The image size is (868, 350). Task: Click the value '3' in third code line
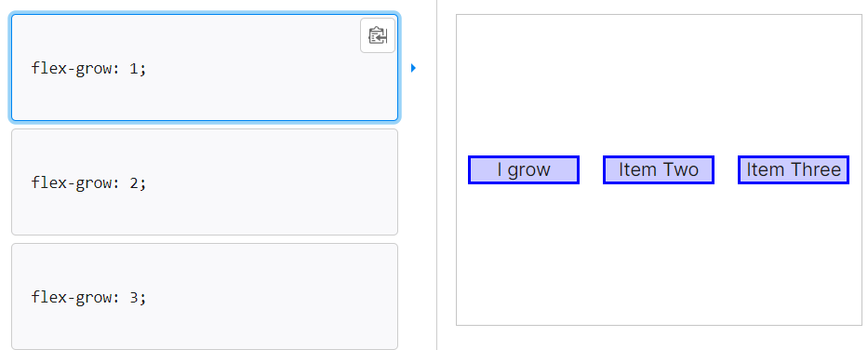coord(133,297)
